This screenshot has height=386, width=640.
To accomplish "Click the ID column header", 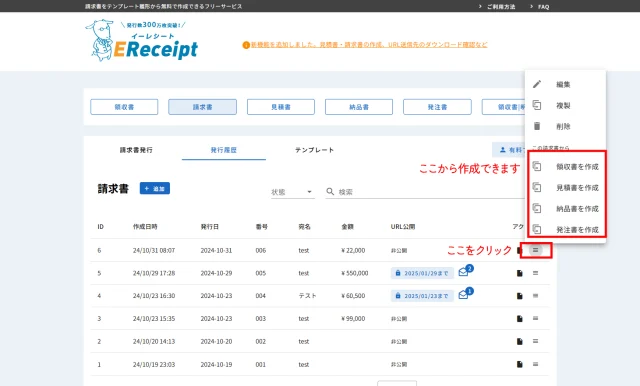I will [100, 226].
